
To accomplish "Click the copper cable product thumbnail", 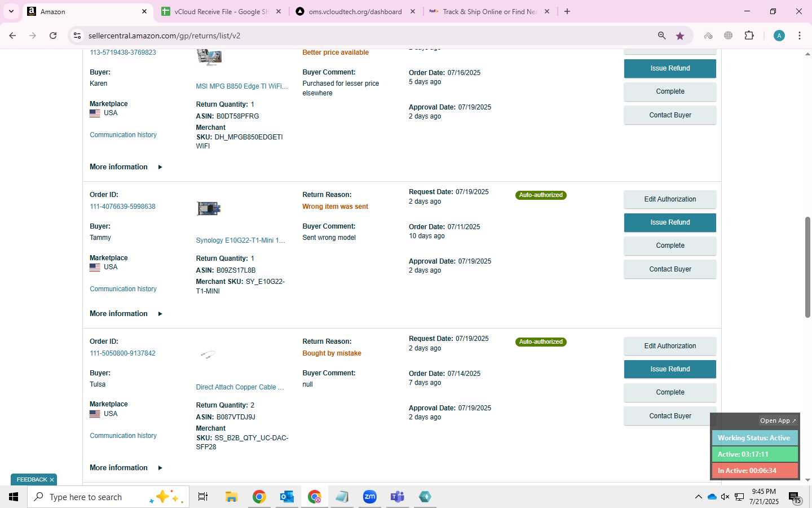I will click(208, 354).
